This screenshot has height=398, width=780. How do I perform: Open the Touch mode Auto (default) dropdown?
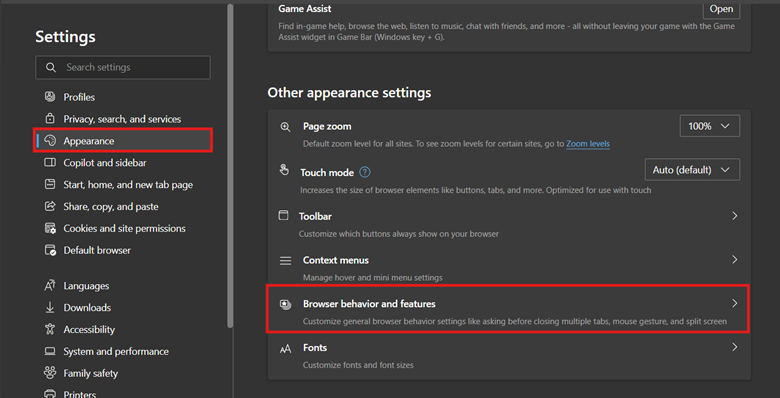click(692, 170)
